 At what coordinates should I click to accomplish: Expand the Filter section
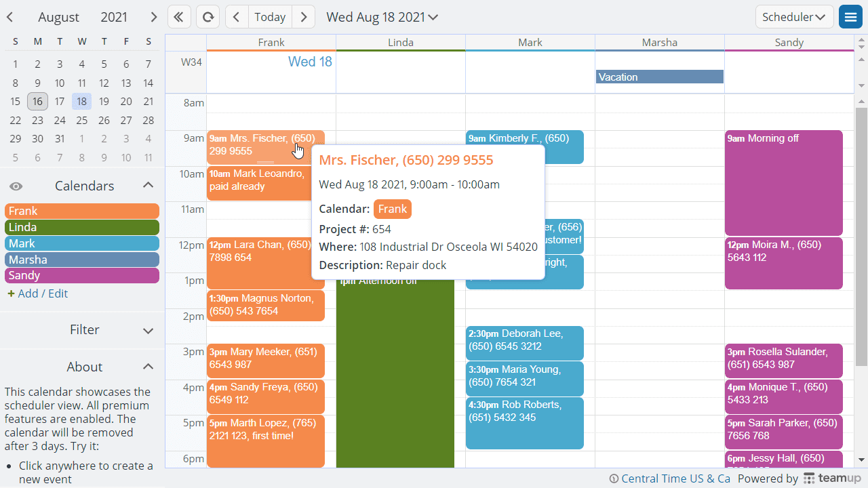click(84, 330)
